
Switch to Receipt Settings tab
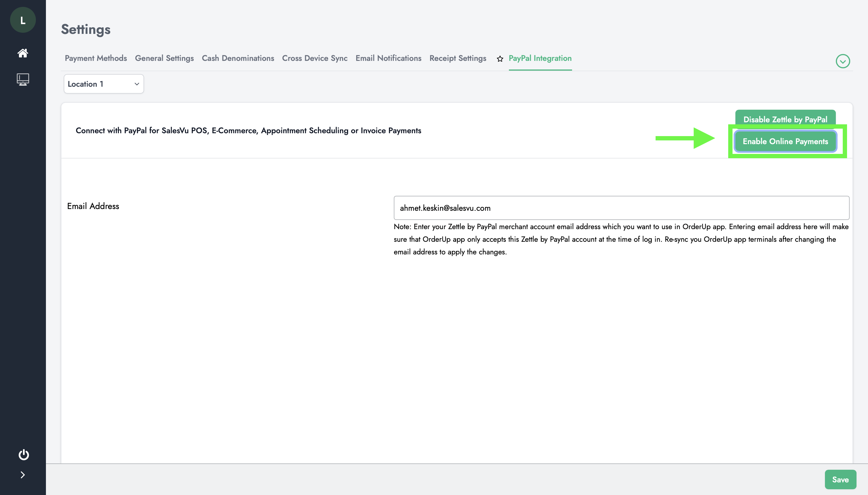pyautogui.click(x=458, y=58)
